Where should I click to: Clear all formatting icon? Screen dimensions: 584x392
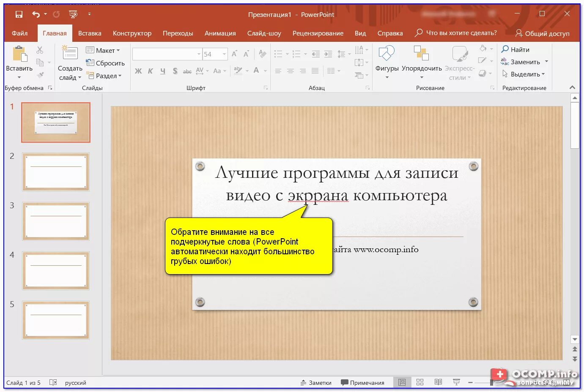(x=263, y=54)
